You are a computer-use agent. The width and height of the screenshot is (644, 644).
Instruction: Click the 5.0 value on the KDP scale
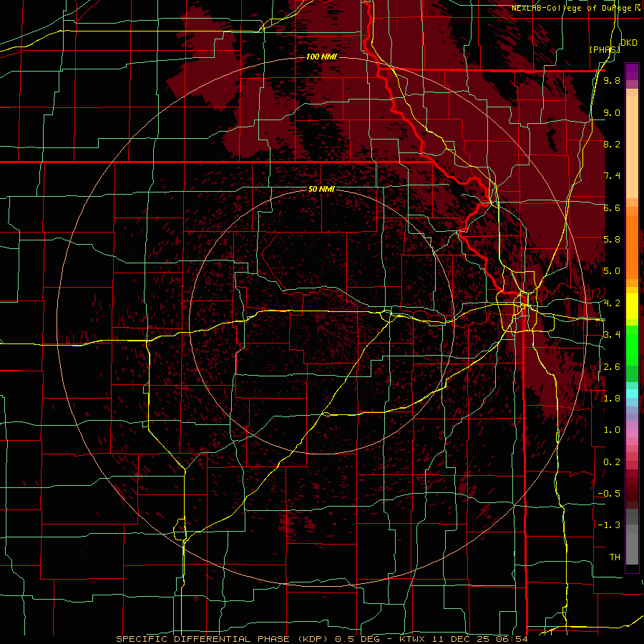click(612, 271)
